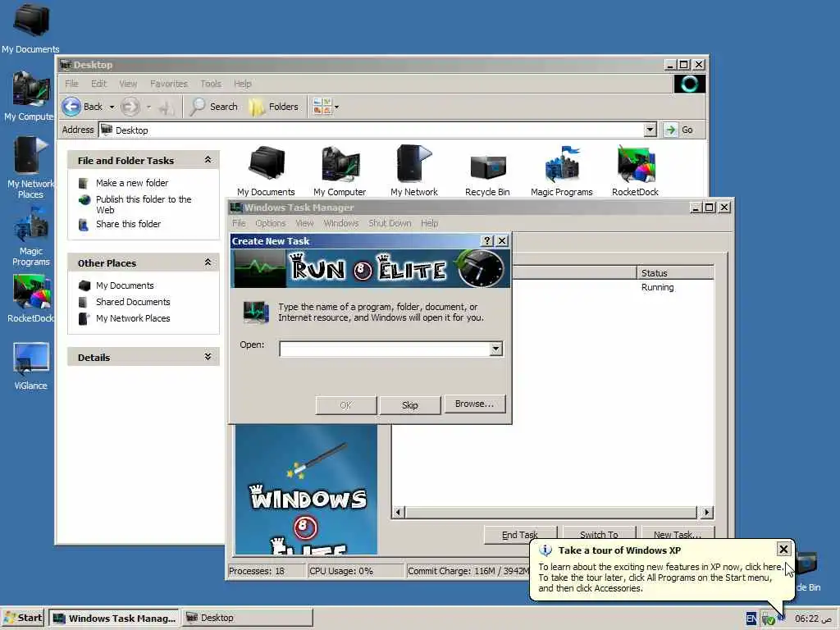
Task: Open Recycle Bin icon in Desktop window
Action: point(487,175)
